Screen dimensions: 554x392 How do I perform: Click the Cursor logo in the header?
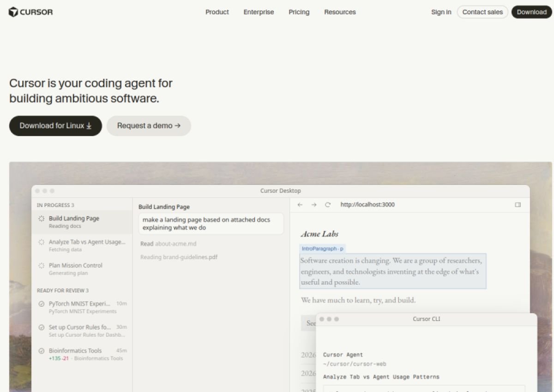pos(30,12)
